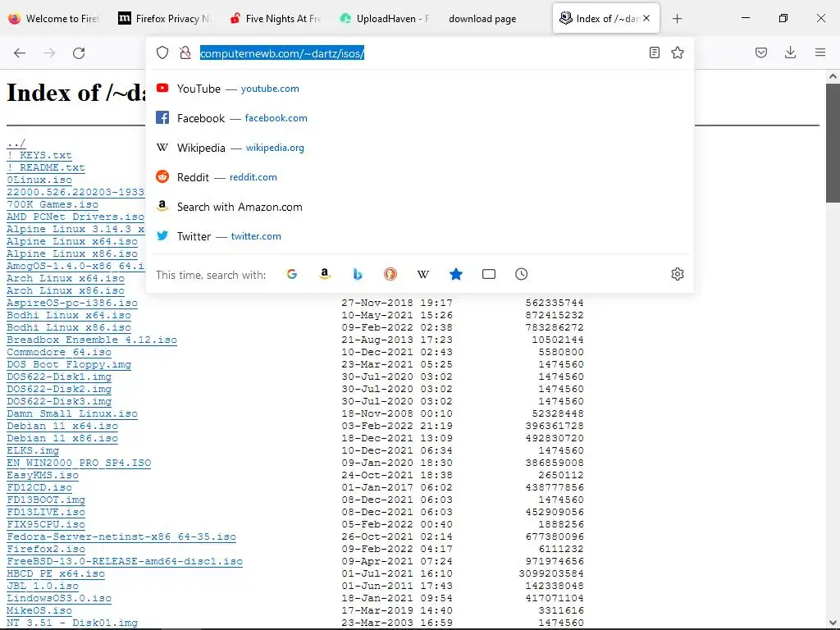Click the insecure connection padlock icon
This screenshot has height=630, width=840.
coord(185,52)
